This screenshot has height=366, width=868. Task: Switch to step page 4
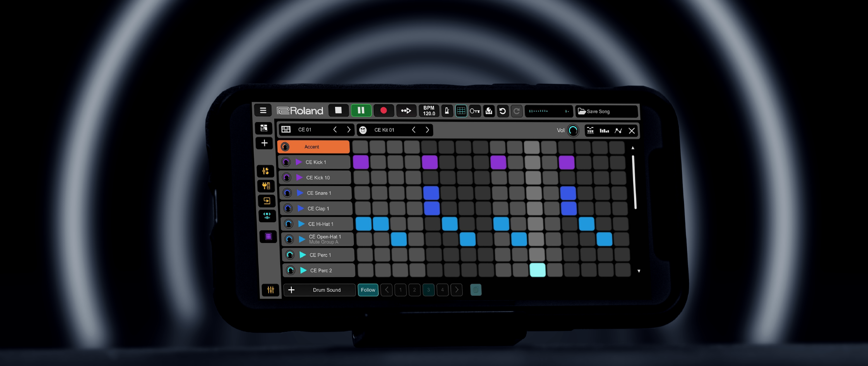pos(442,290)
